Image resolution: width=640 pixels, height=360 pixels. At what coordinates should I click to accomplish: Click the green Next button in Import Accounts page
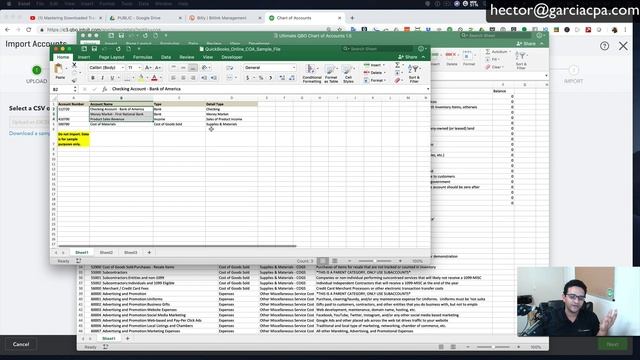tap(612, 344)
